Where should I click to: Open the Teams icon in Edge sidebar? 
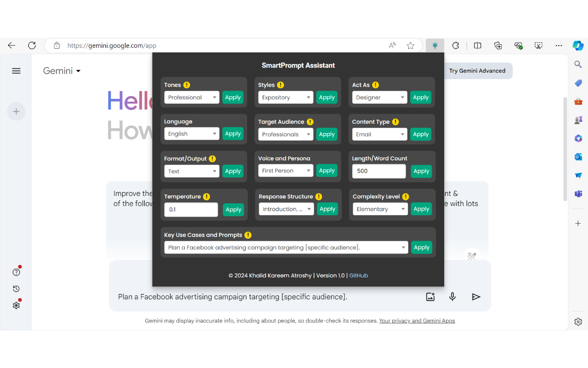578,194
